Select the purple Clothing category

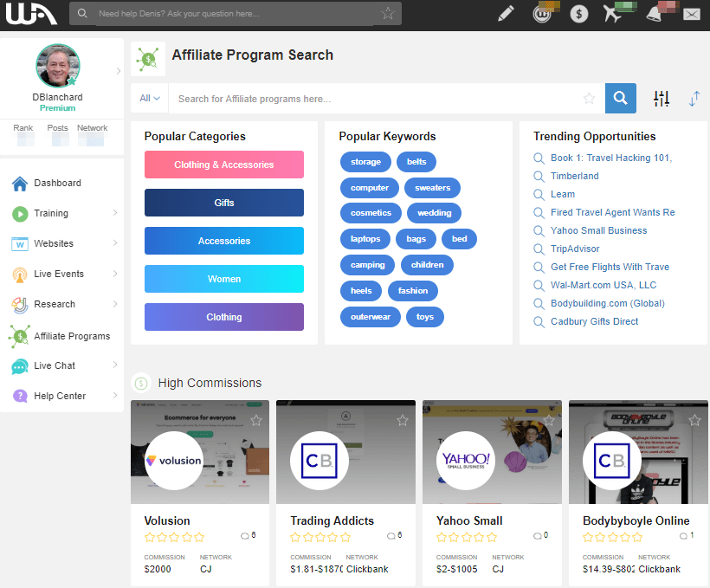224,317
